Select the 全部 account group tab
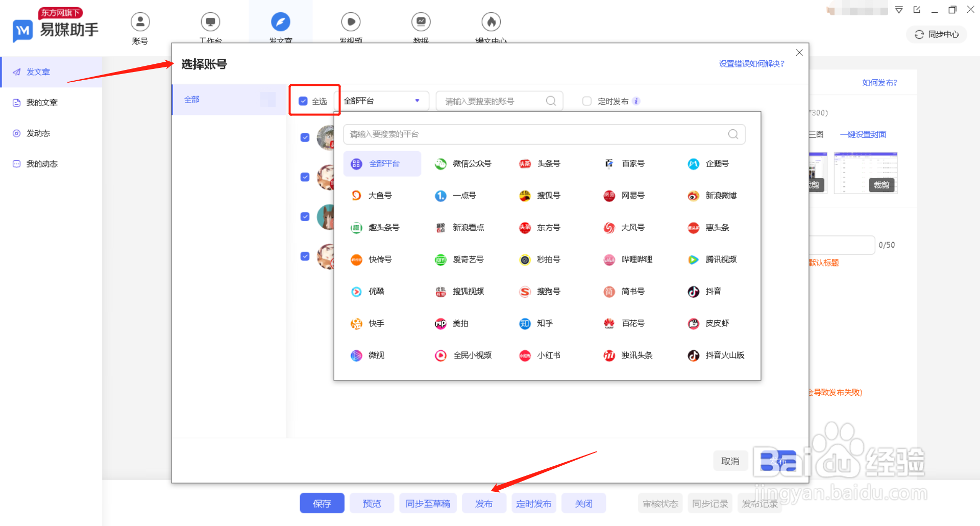The width and height of the screenshot is (980, 526). tap(229, 100)
